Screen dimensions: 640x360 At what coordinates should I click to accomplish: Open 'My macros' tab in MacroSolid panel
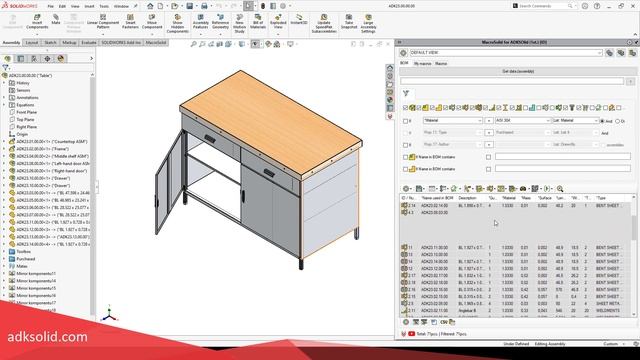click(x=422, y=64)
